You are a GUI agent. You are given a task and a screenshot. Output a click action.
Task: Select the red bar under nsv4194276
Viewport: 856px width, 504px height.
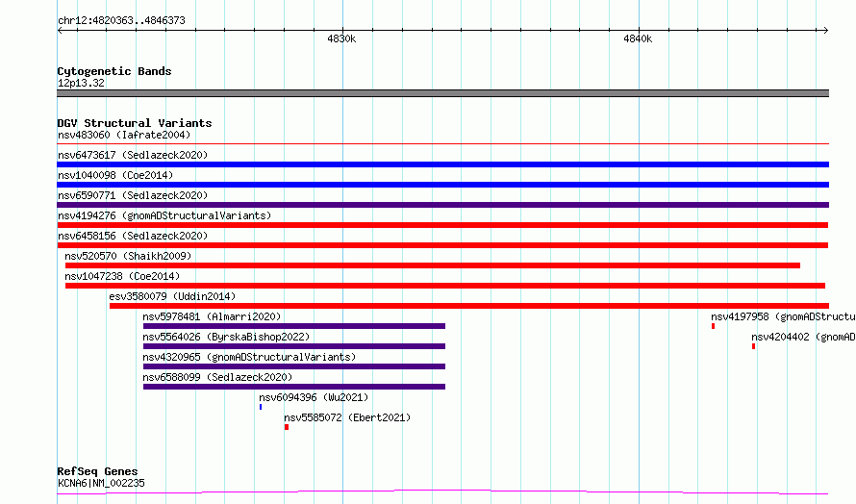[x=442, y=225]
